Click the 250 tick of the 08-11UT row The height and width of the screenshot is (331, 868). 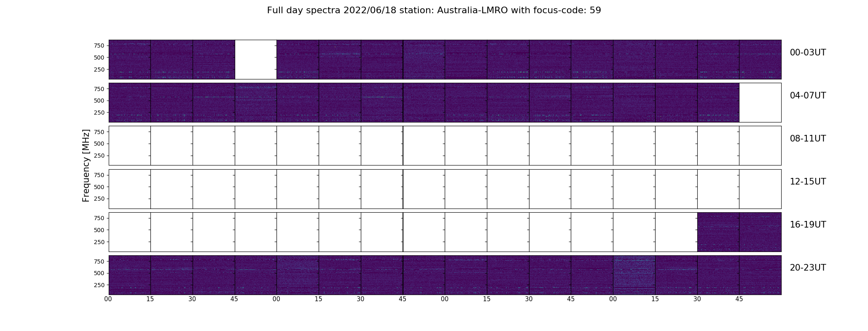point(99,156)
